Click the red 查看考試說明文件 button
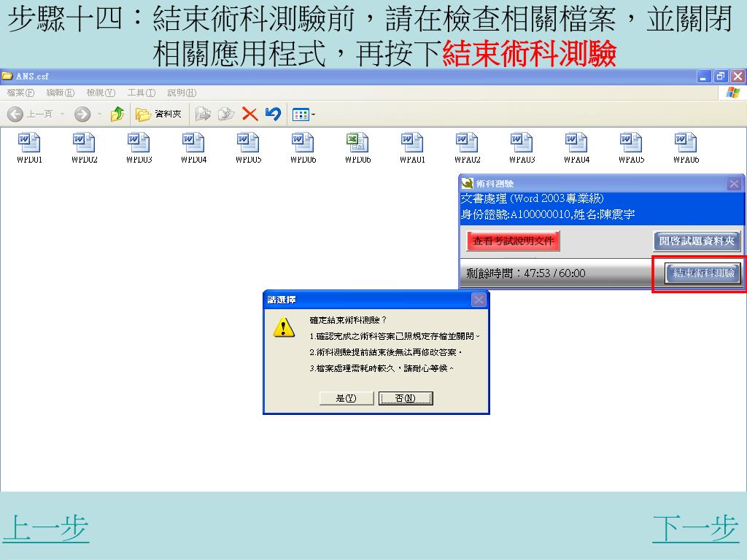 point(513,241)
